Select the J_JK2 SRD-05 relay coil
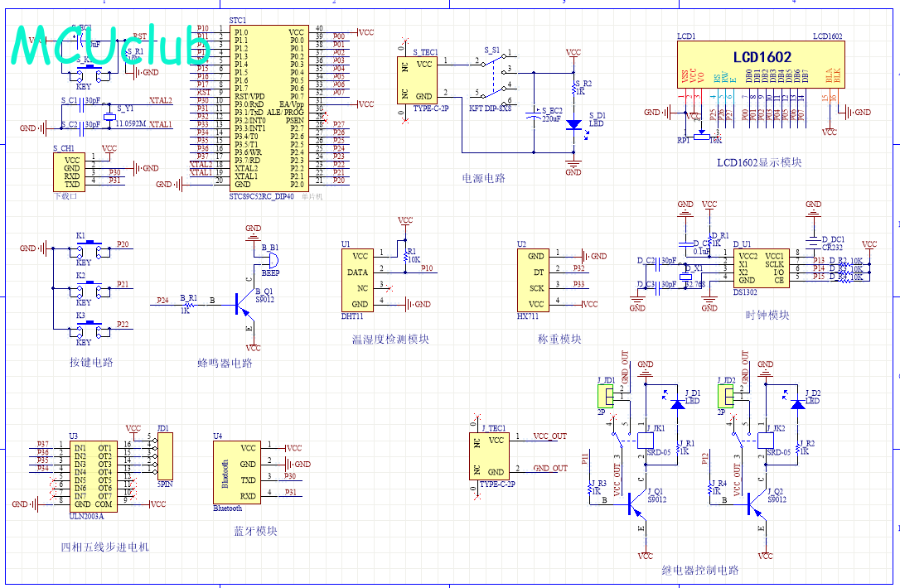Viewport: 900px width, 588px height. tap(766, 441)
